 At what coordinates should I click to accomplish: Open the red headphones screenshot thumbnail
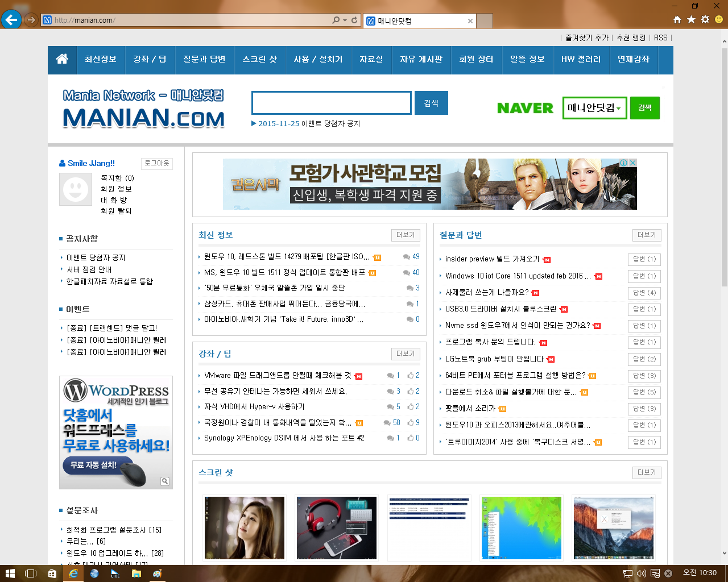(337, 528)
